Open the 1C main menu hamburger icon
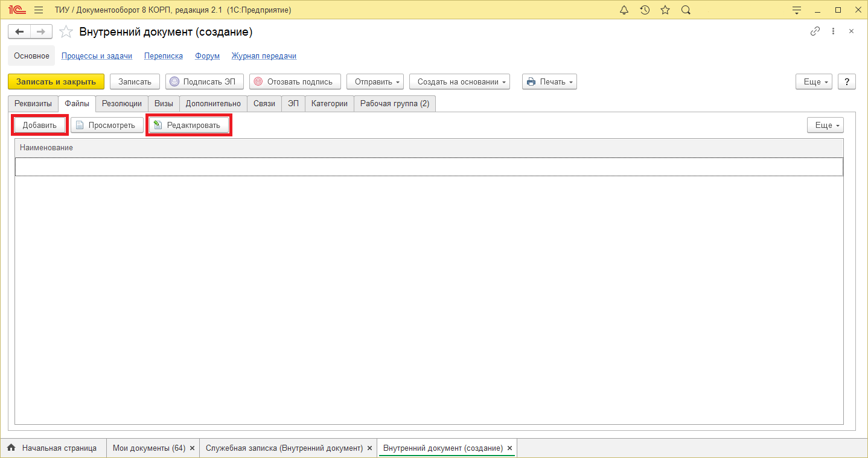868x458 pixels. 39,10
